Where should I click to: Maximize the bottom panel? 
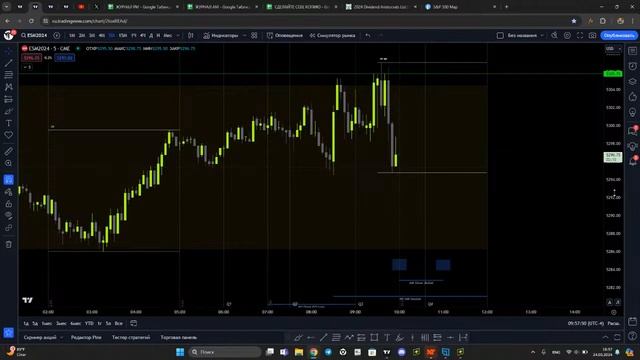[x=617, y=337]
